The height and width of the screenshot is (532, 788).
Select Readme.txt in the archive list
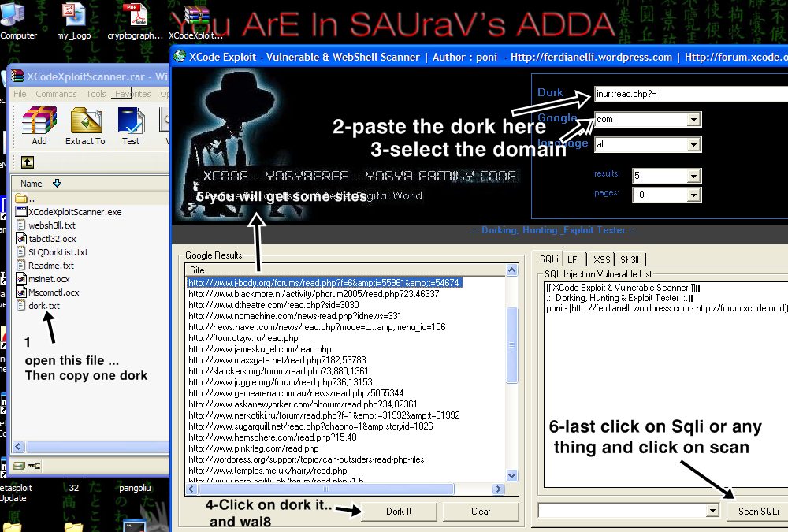(45, 266)
